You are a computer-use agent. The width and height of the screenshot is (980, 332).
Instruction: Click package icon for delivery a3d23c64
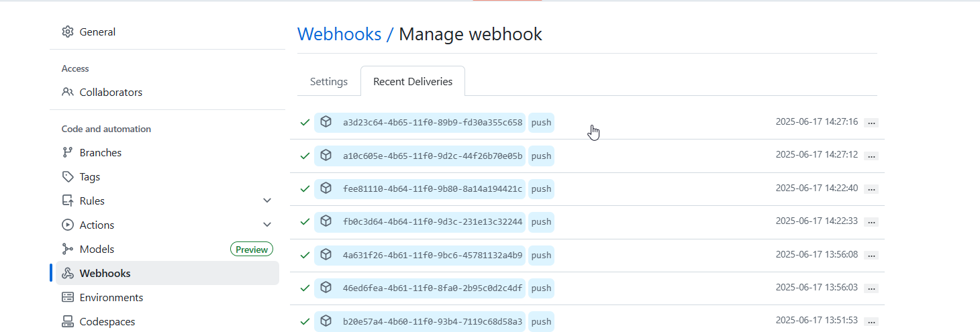tap(326, 122)
